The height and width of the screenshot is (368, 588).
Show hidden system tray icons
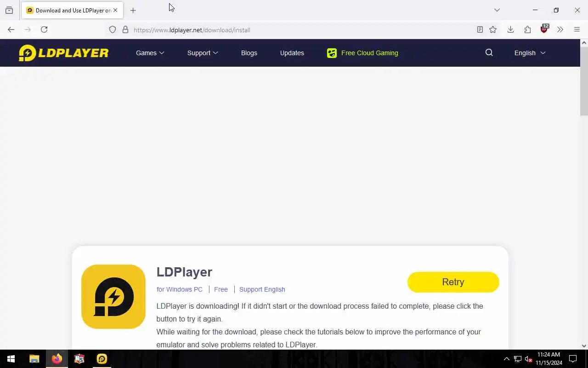pyautogui.click(x=507, y=359)
